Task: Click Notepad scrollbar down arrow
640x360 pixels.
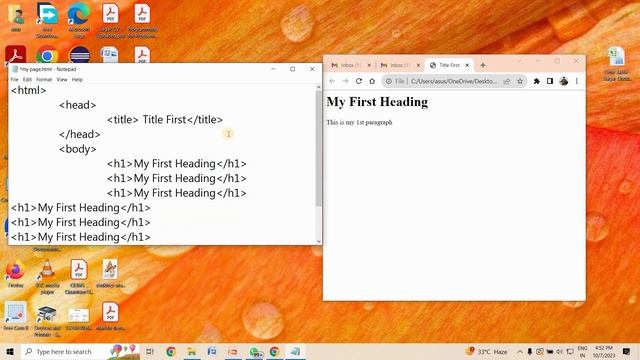Action: [319, 241]
